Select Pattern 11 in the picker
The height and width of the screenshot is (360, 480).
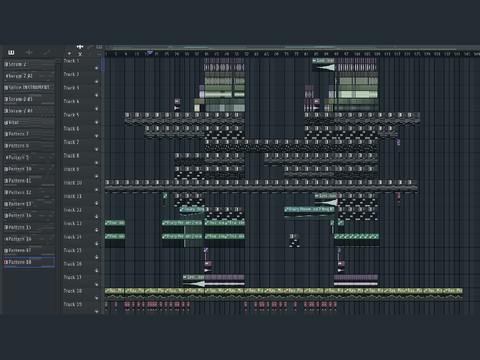[29, 181]
